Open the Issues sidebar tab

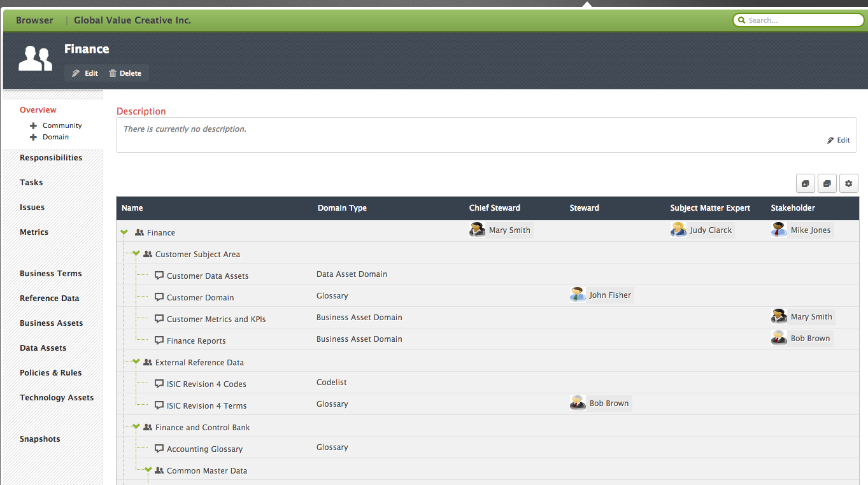(32, 207)
